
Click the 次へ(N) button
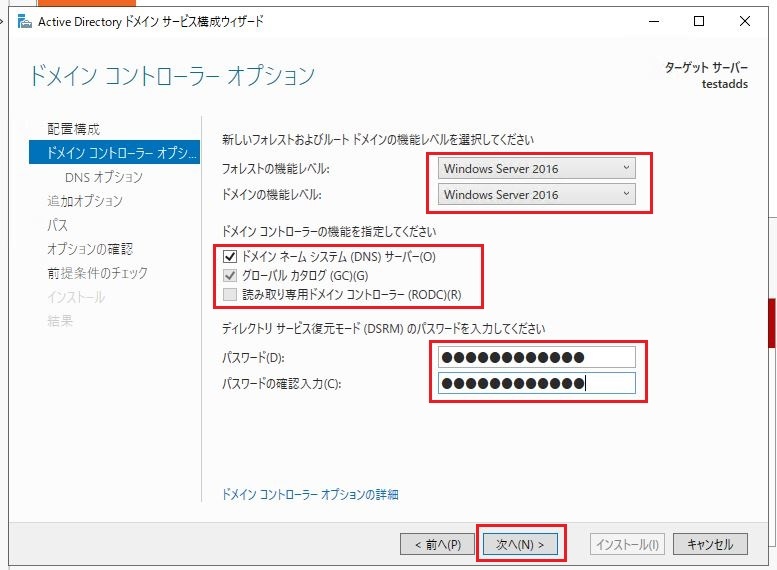(x=520, y=544)
